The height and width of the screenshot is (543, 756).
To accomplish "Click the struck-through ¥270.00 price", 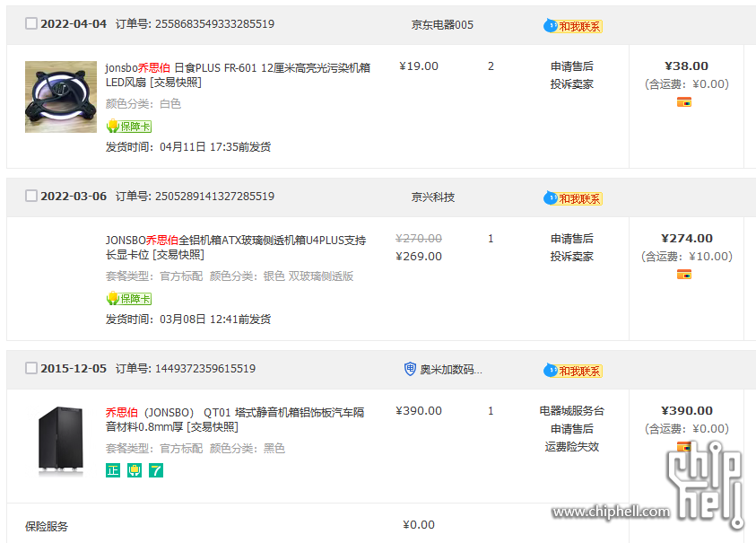I will [x=419, y=239].
